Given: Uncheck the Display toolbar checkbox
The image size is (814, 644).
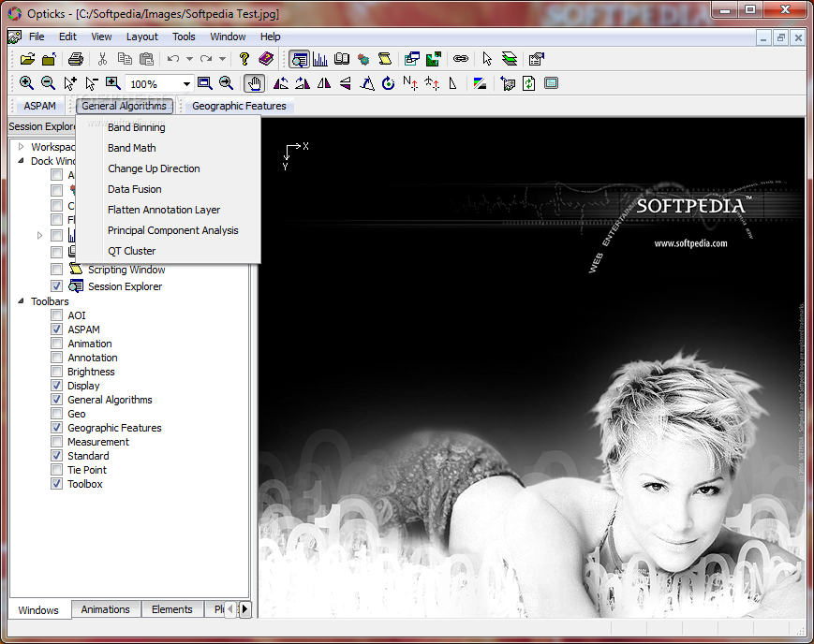Looking at the screenshot, I should pos(56,386).
